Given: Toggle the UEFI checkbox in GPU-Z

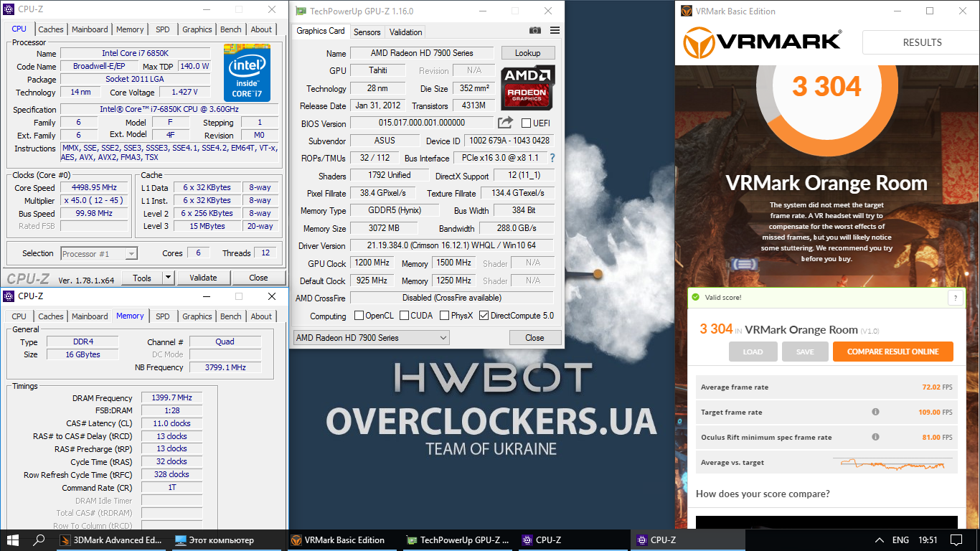Looking at the screenshot, I should [527, 123].
